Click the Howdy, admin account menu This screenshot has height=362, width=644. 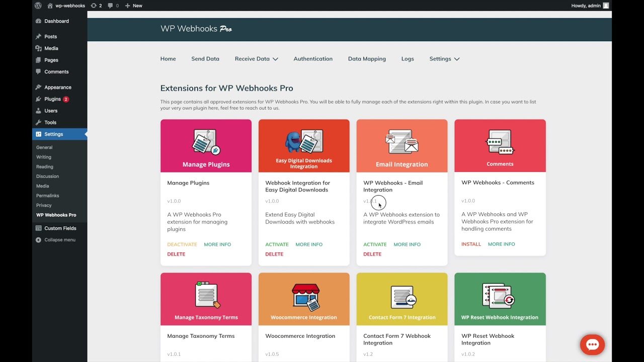[x=590, y=6]
